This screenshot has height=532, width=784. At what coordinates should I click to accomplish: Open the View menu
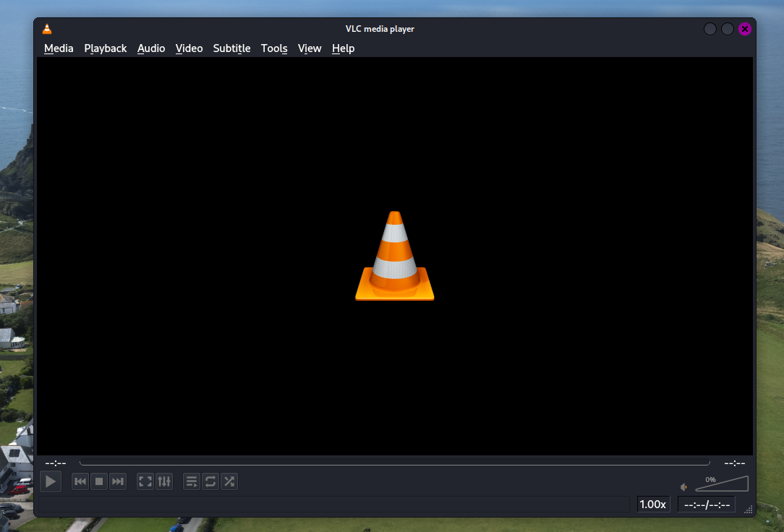coord(310,48)
